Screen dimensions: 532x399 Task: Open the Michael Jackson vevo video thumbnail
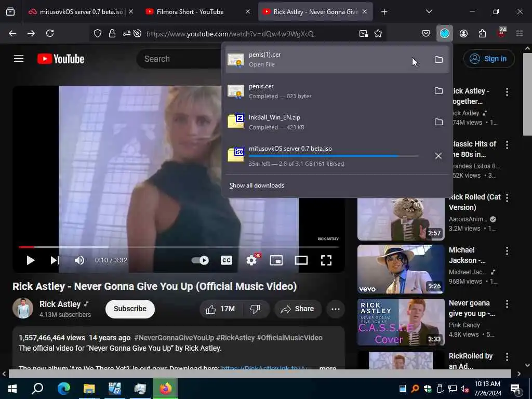pyautogui.click(x=401, y=269)
